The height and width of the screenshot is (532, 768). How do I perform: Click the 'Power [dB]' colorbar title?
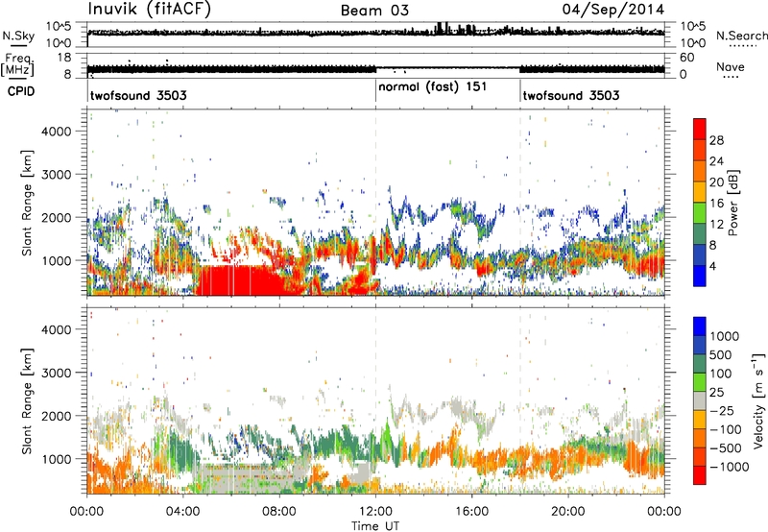pos(732,203)
